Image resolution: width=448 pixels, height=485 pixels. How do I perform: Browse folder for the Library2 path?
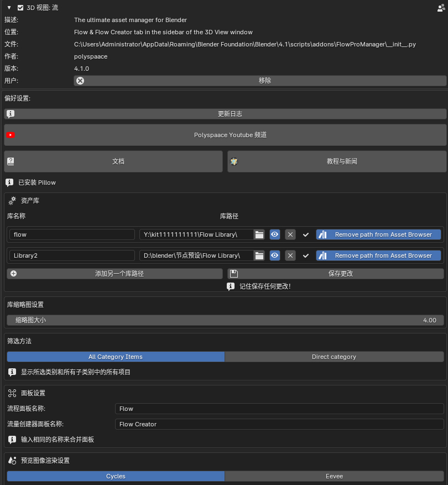click(259, 255)
